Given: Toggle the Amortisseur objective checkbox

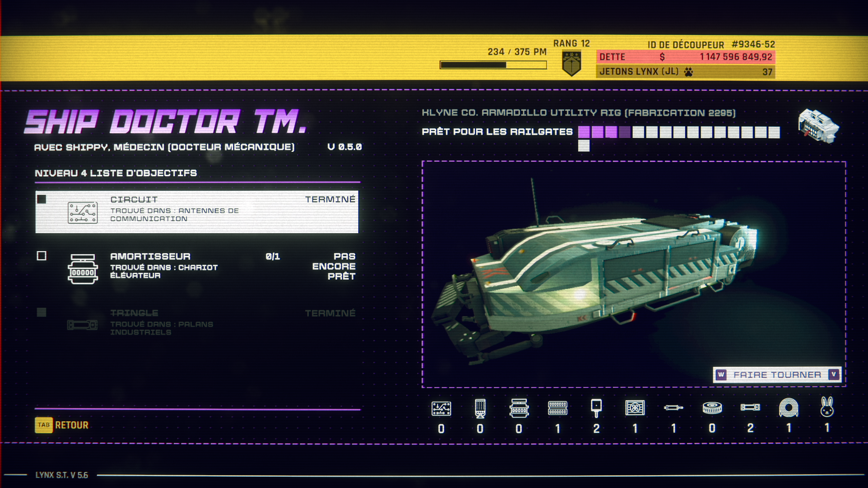Looking at the screenshot, I should pyautogui.click(x=42, y=256).
